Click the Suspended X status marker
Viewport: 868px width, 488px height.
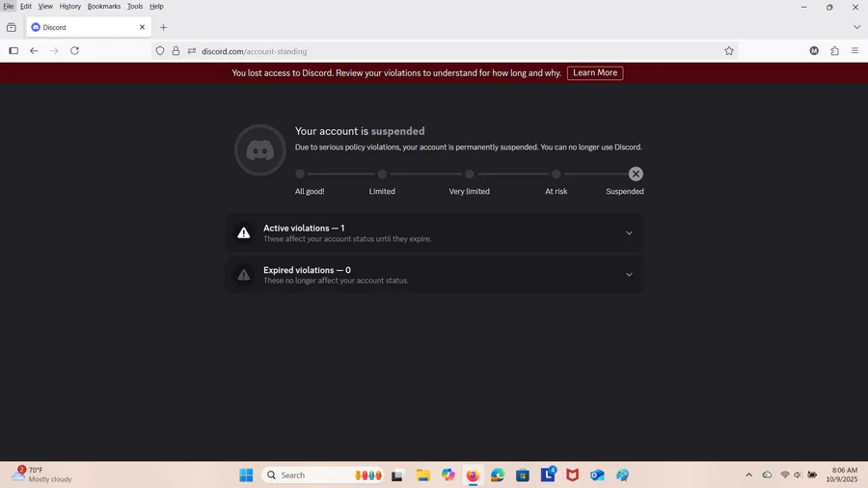636,174
